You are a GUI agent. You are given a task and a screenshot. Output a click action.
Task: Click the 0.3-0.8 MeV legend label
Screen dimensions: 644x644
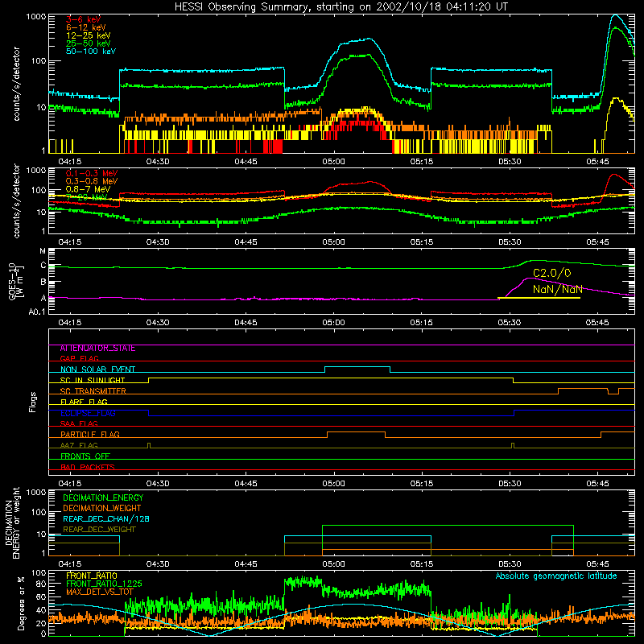[92, 181]
